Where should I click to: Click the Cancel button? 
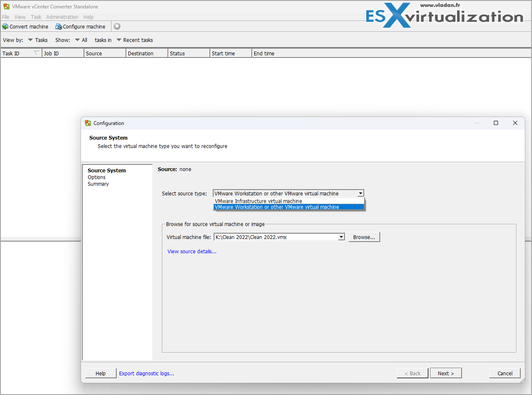pyautogui.click(x=505, y=373)
